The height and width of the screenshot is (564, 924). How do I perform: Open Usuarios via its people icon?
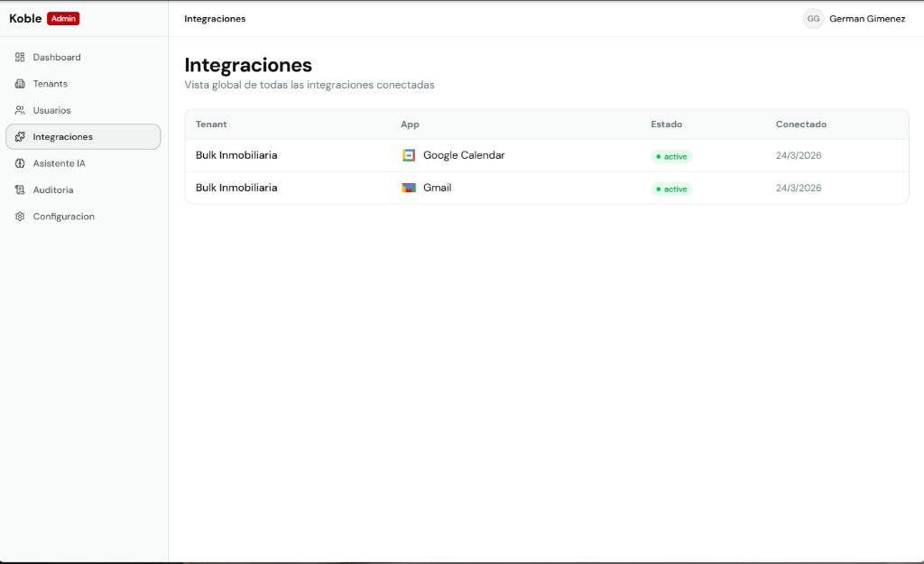pyautogui.click(x=20, y=109)
